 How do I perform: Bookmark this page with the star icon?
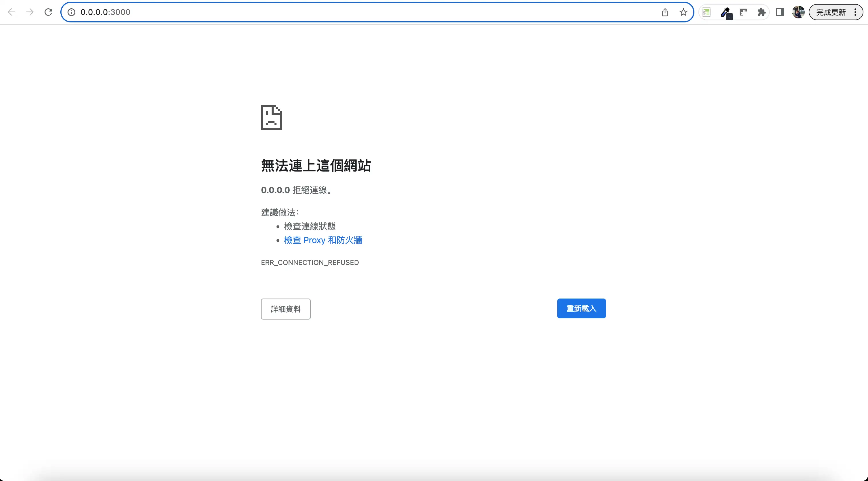[x=683, y=12]
